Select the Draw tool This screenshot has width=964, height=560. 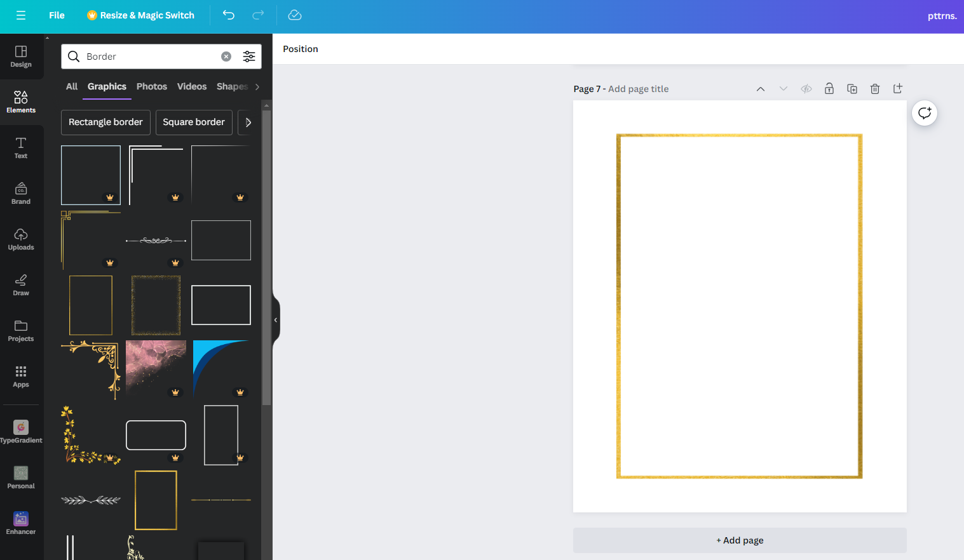[x=21, y=284]
